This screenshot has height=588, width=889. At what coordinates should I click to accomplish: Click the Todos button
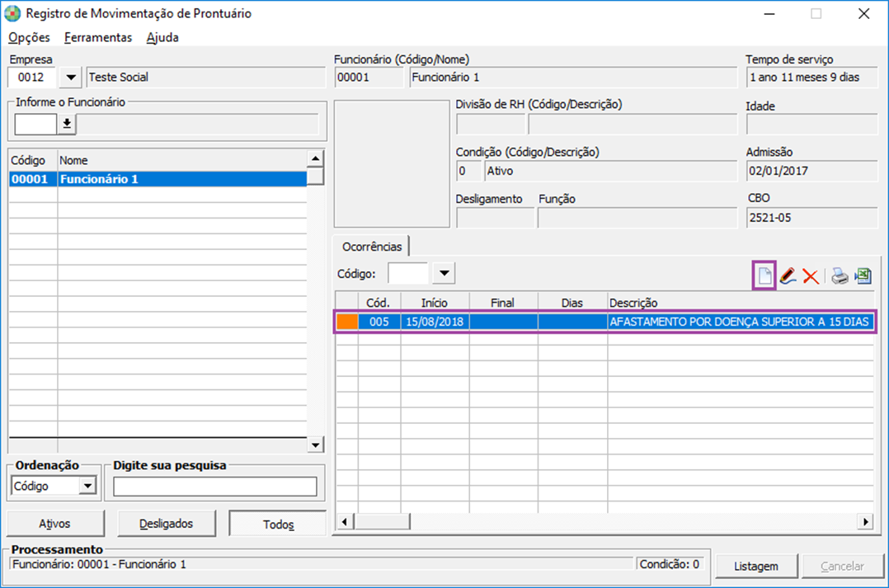tap(278, 524)
